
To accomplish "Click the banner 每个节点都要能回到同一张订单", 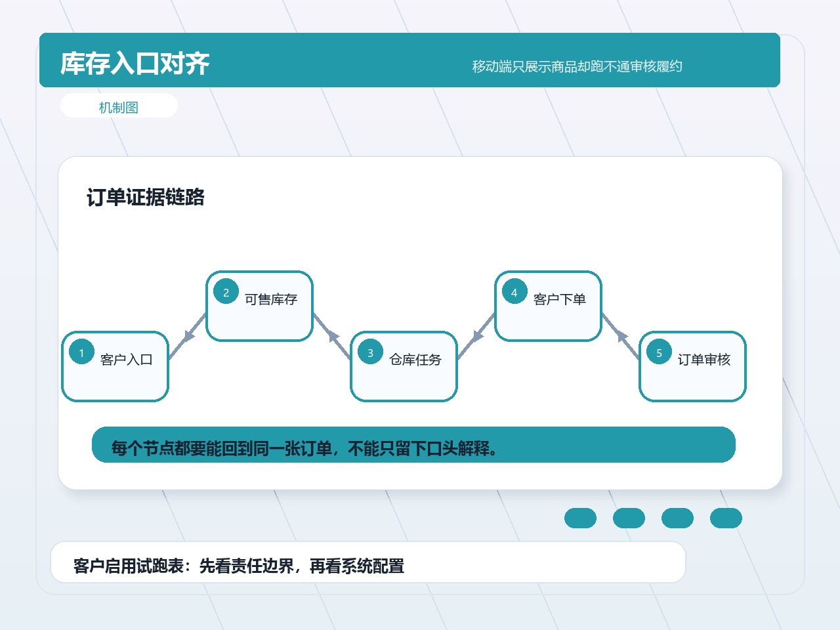I will [413, 445].
